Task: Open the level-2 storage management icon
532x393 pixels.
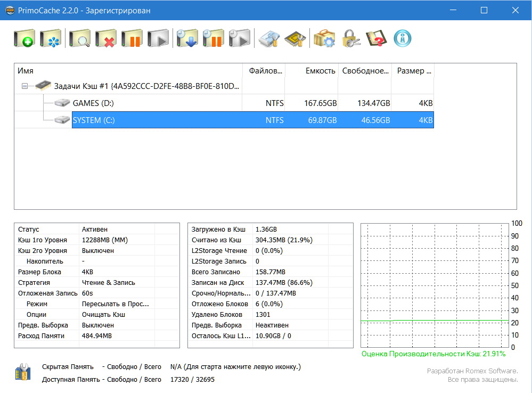Action: pos(269,38)
